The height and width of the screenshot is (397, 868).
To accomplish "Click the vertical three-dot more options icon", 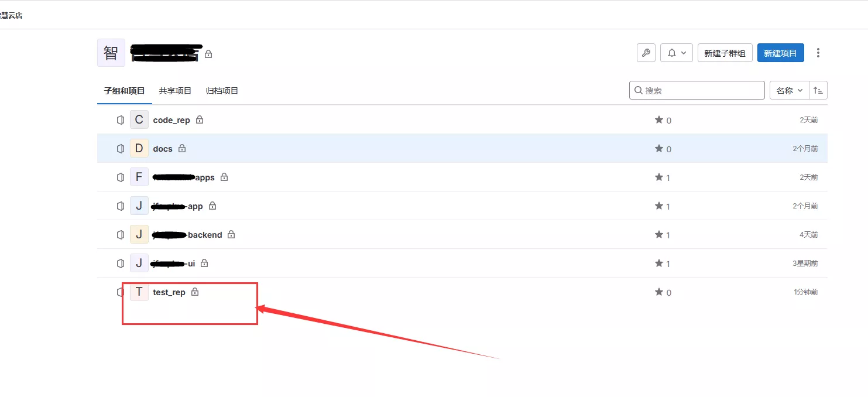I will tap(818, 53).
